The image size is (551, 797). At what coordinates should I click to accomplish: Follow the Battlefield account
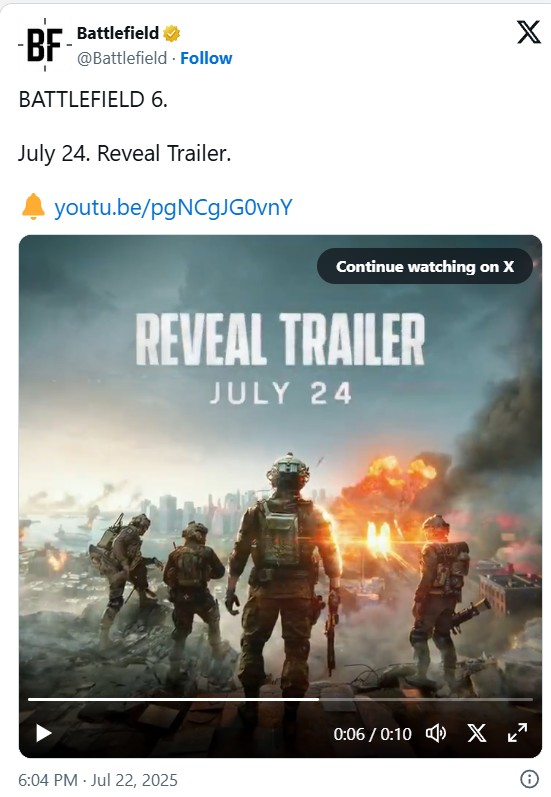pos(206,58)
